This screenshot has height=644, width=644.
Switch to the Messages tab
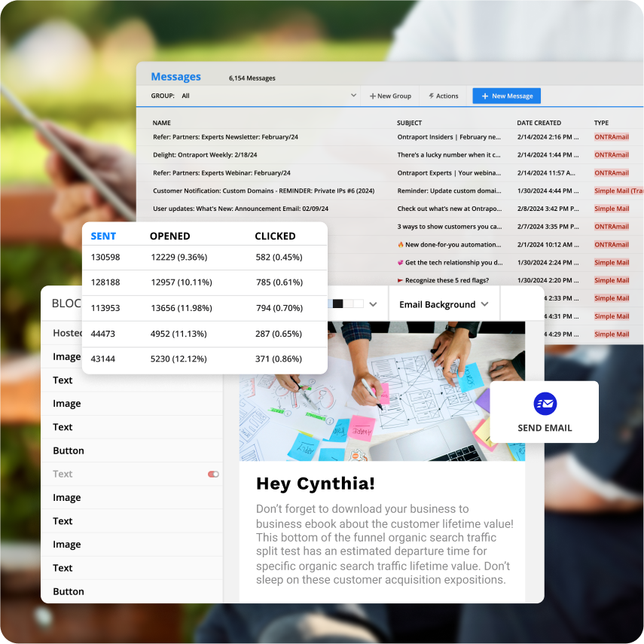175,76
